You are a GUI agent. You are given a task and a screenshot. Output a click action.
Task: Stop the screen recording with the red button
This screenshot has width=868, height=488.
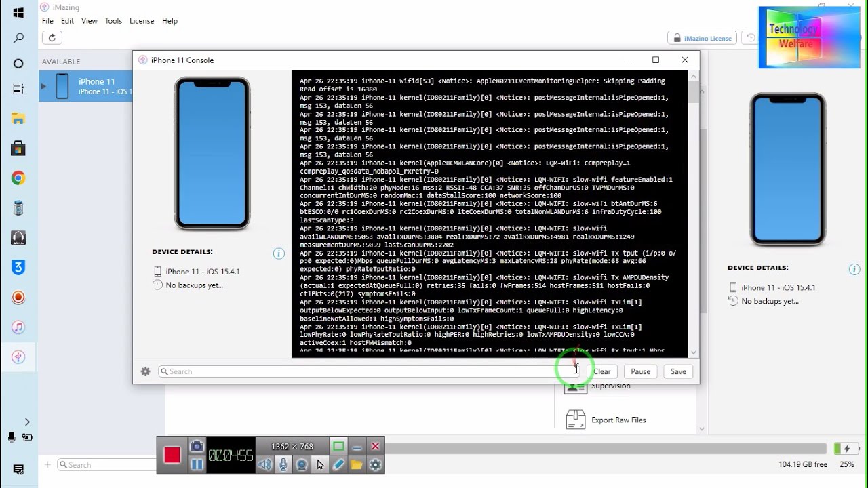(x=172, y=455)
